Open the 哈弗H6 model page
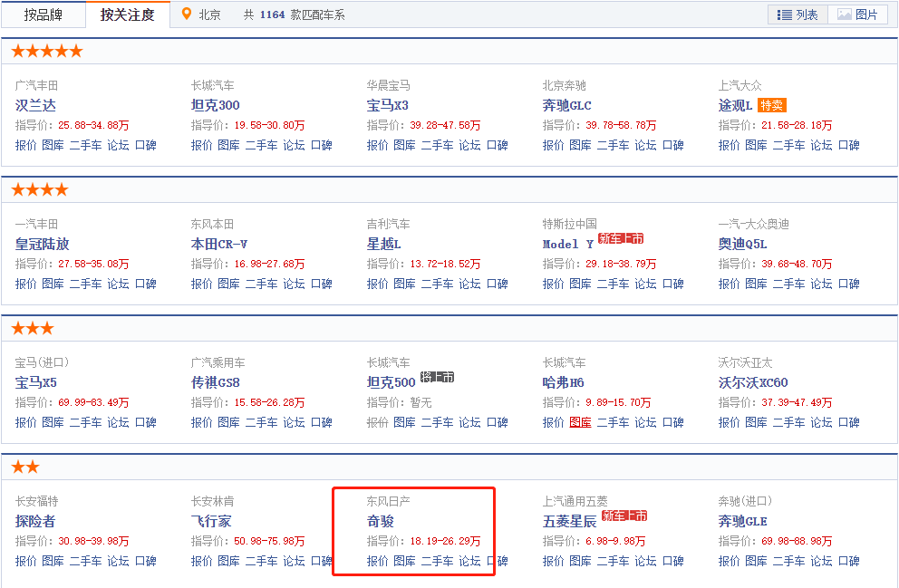 coord(563,383)
